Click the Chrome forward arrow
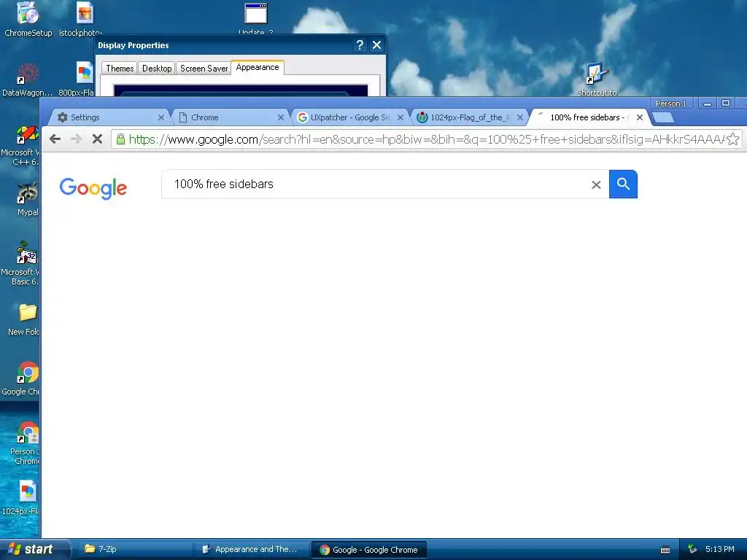 click(x=76, y=139)
